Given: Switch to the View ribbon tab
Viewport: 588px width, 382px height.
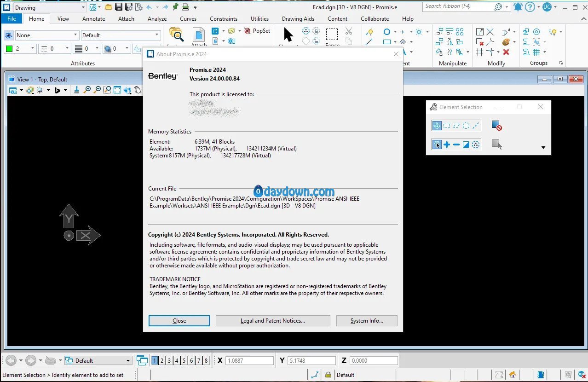Looking at the screenshot, I should (63, 19).
